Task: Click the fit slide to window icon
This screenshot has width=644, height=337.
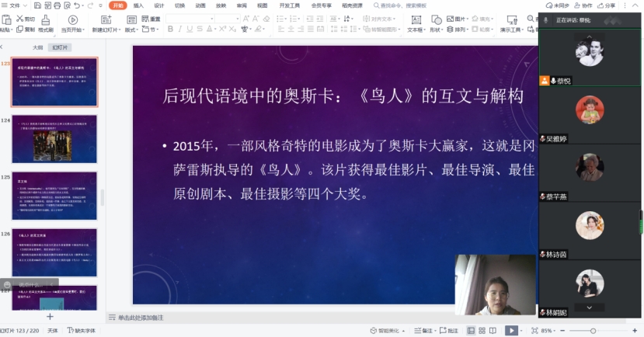Action: pos(534,331)
